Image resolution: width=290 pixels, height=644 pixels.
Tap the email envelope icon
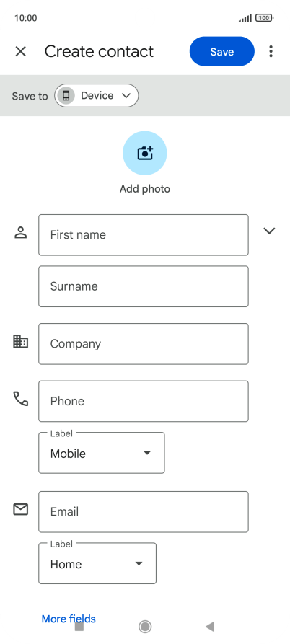pyautogui.click(x=20, y=510)
